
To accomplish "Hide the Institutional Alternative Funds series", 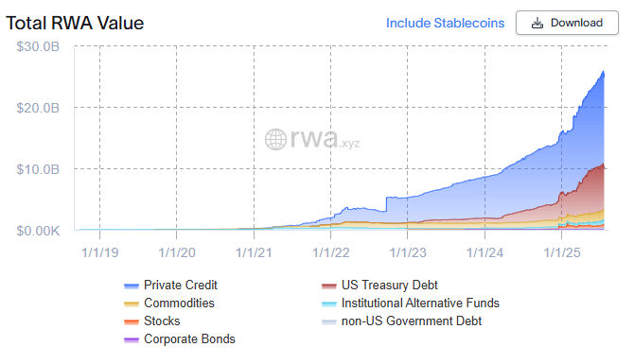I will pyautogui.click(x=411, y=303).
